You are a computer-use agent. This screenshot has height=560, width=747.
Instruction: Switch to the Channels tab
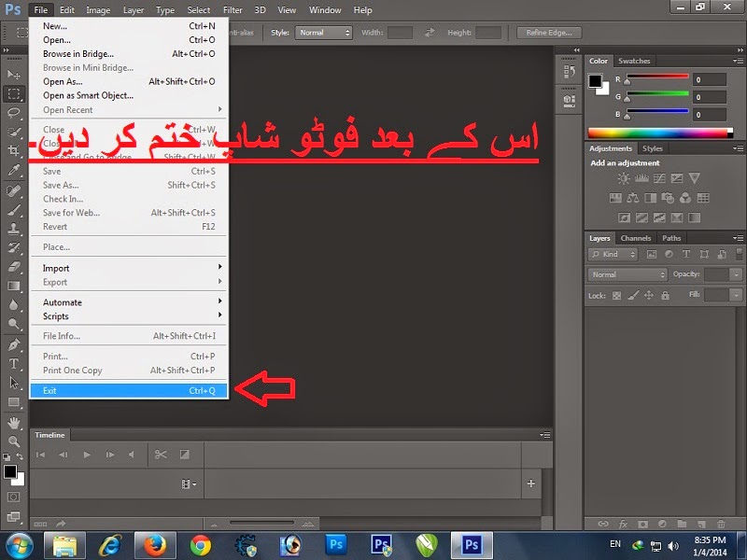click(x=636, y=238)
